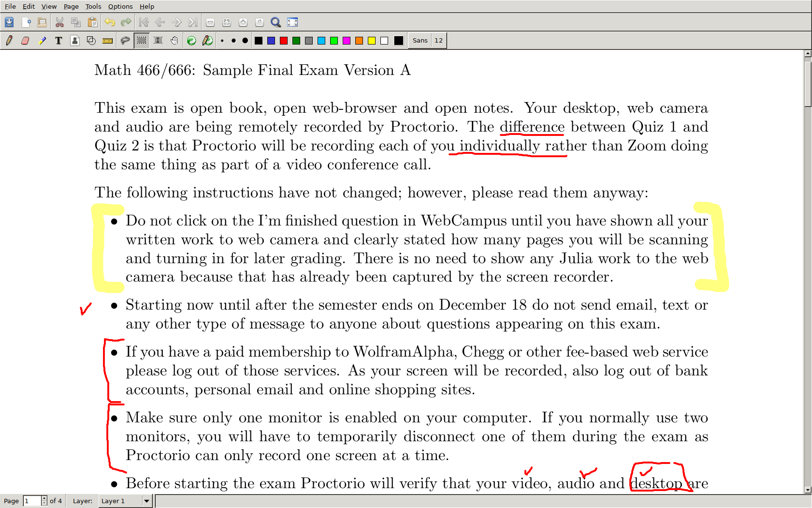Pick the red color swatch

point(284,41)
